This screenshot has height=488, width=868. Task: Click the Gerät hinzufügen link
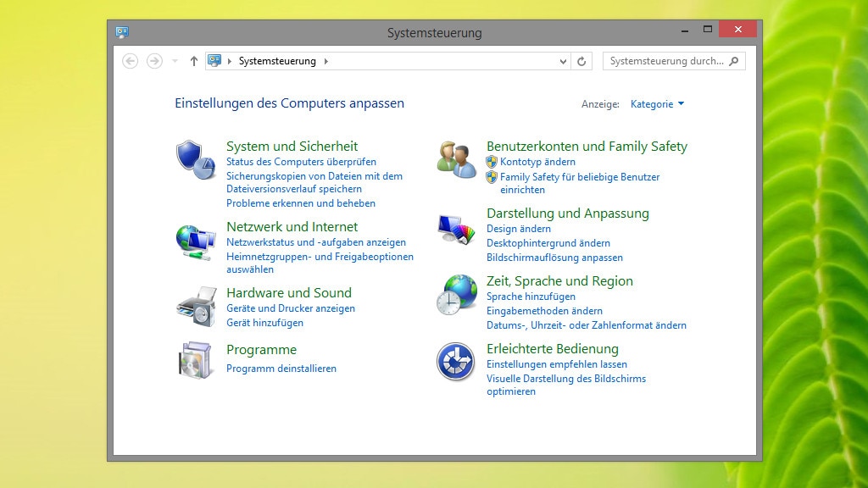pyautogui.click(x=264, y=323)
